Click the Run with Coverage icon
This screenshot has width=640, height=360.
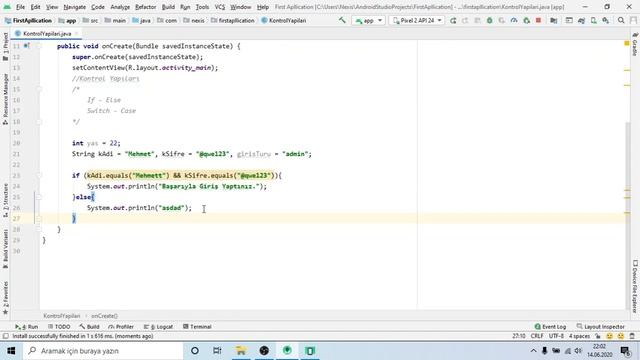coord(502,20)
